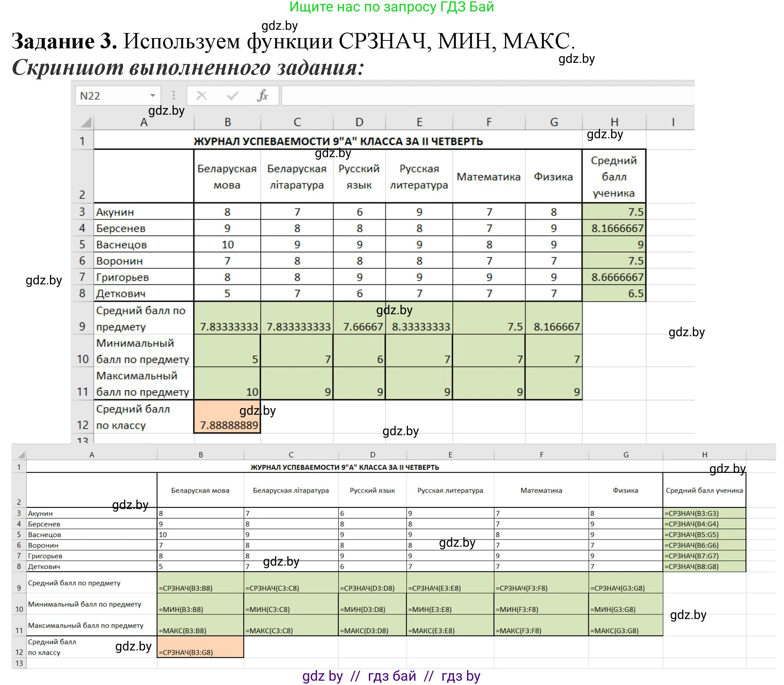Click cell 'Берсенев' in lower sheet
This screenshot has width=784, height=685.
click(92, 524)
